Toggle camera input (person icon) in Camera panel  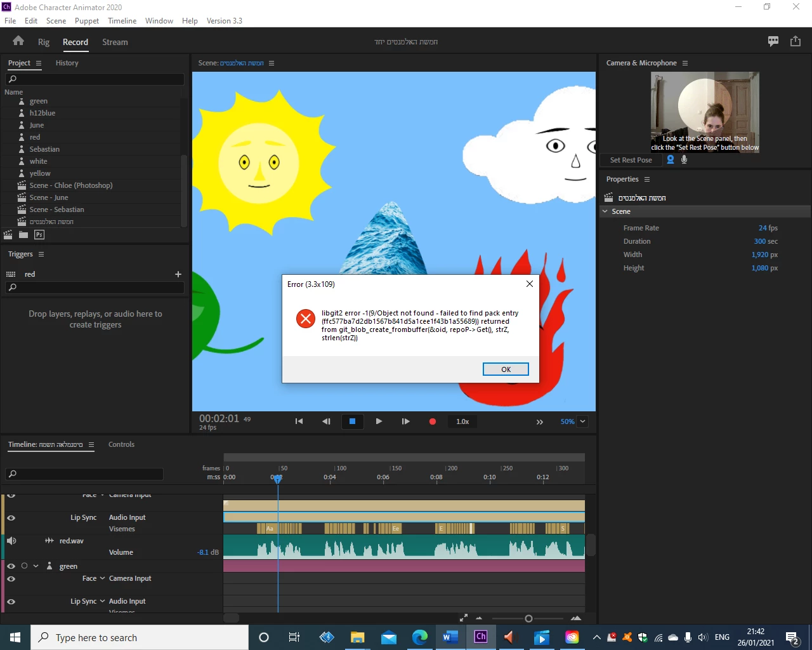pyautogui.click(x=671, y=160)
